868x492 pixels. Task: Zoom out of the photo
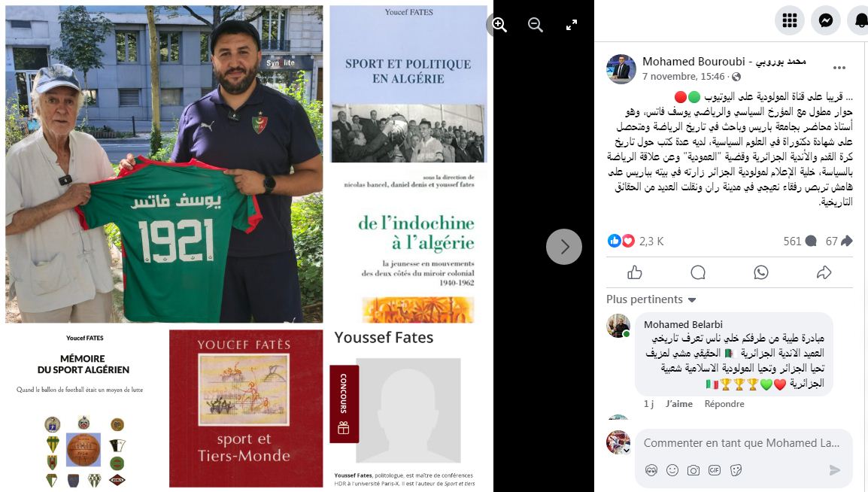[536, 25]
